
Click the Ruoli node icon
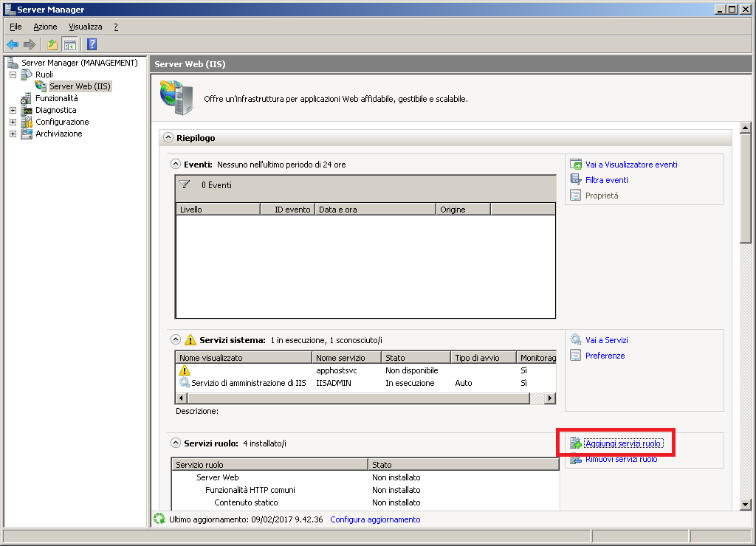(x=27, y=75)
